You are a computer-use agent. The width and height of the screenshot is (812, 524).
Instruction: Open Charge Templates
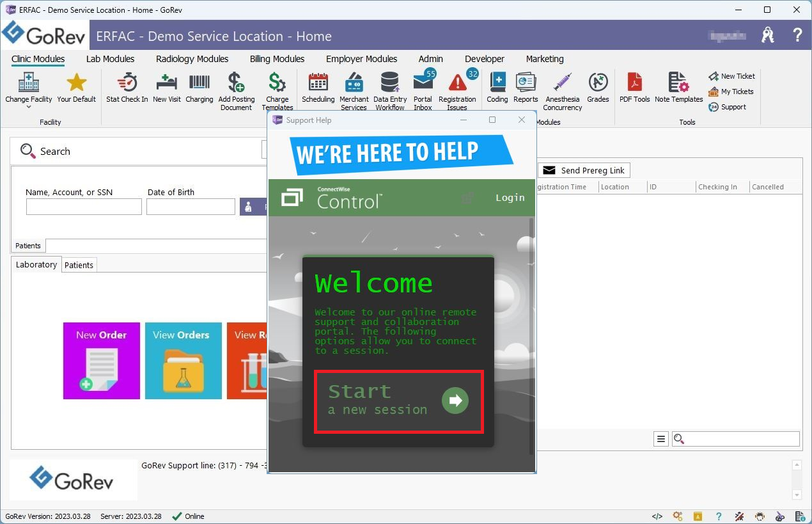pos(277,91)
